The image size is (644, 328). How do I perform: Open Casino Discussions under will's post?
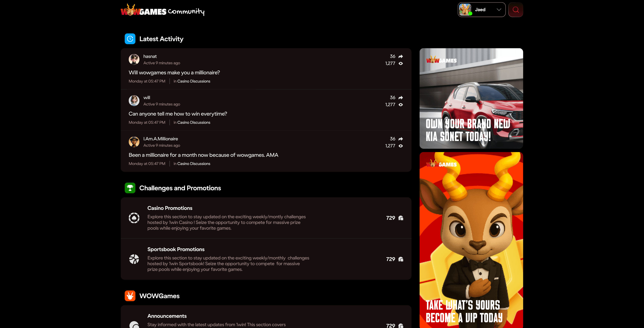[194, 122]
